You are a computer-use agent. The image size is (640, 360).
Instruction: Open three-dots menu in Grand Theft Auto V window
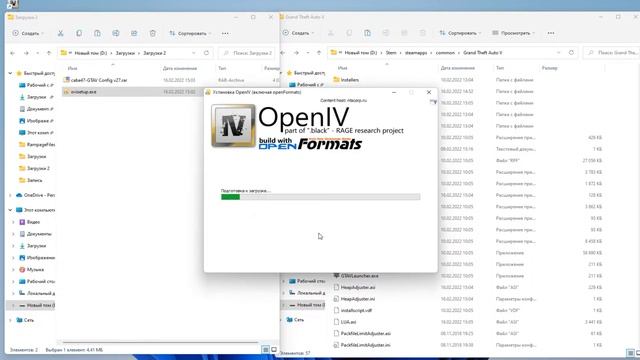tap(551, 33)
